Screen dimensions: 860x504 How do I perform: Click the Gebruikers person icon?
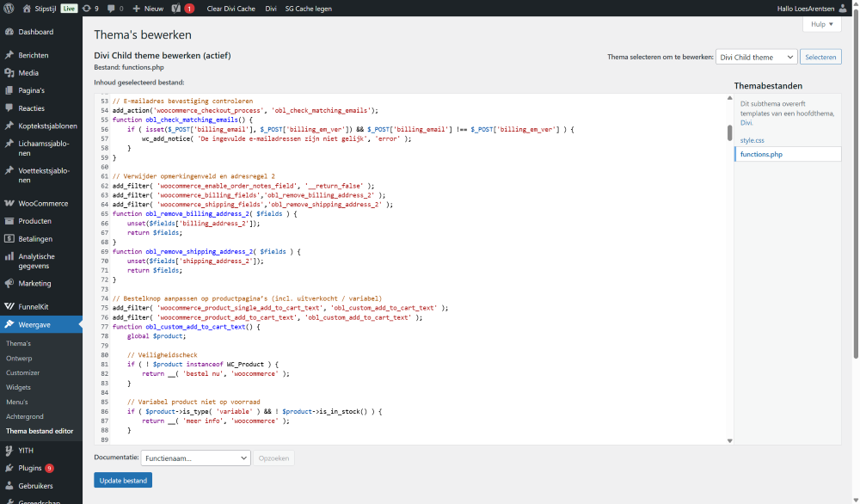pyautogui.click(x=9, y=485)
